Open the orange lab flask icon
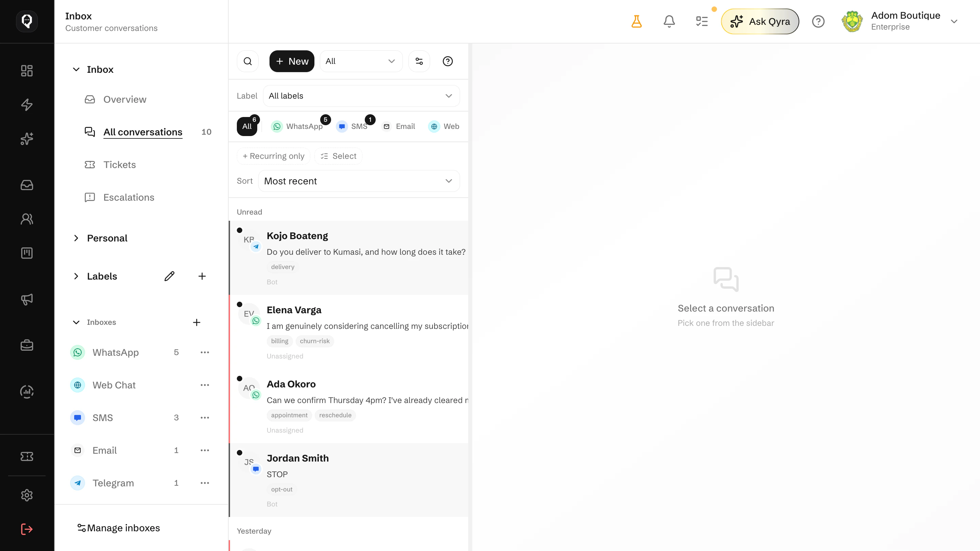The image size is (980, 551). pos(636,21)
